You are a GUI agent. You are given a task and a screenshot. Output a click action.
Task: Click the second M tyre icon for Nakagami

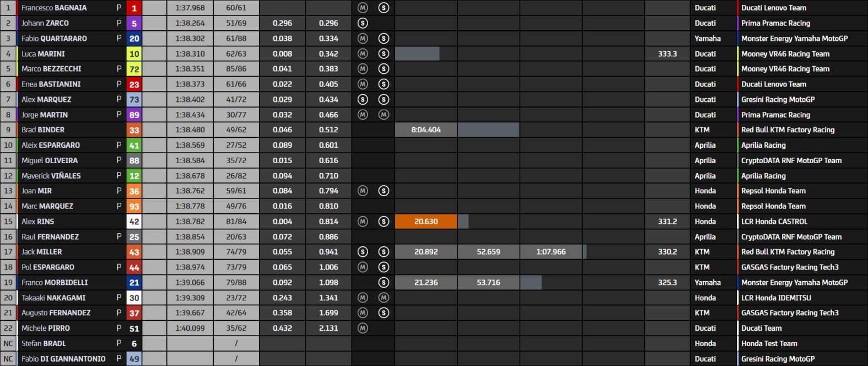(x=384, y=298)
